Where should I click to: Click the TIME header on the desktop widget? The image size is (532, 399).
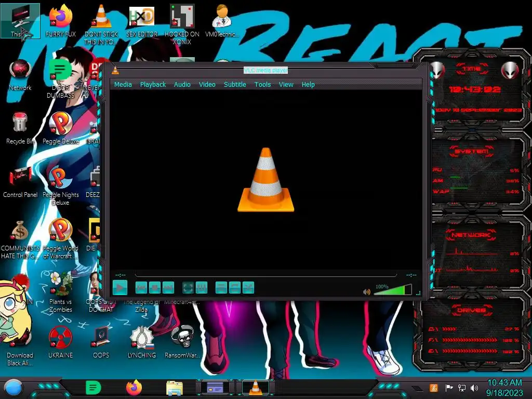point(472,69)
